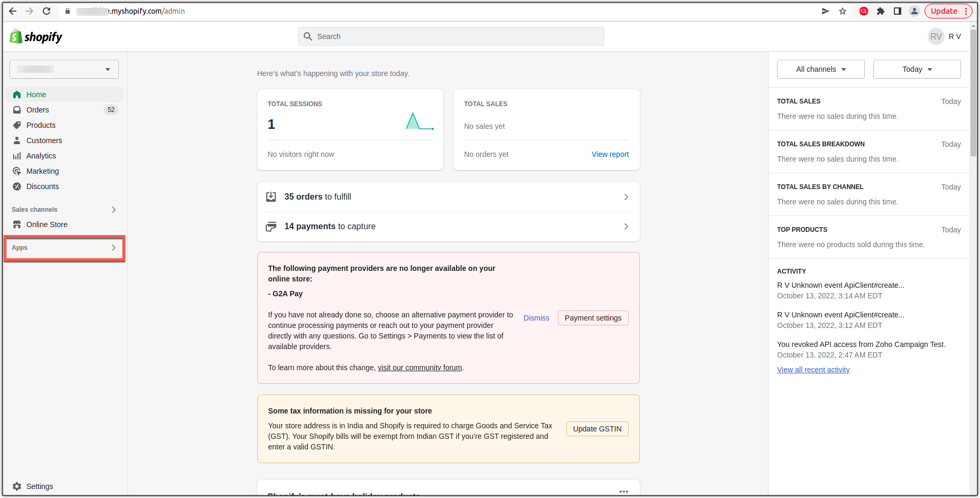Select the Customers sidebar icon
Viewport: 980px width, 498px height.
pyautogui.click(x=17, y=140)
